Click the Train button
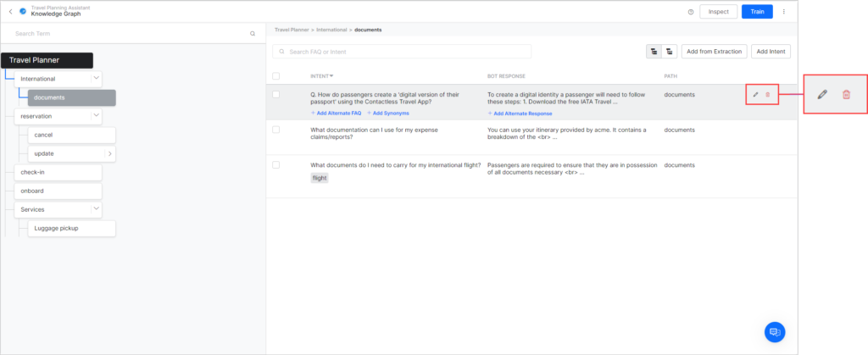Image resolution: width=868 pixels, height=355 pixels. click(x=756, y=12)
